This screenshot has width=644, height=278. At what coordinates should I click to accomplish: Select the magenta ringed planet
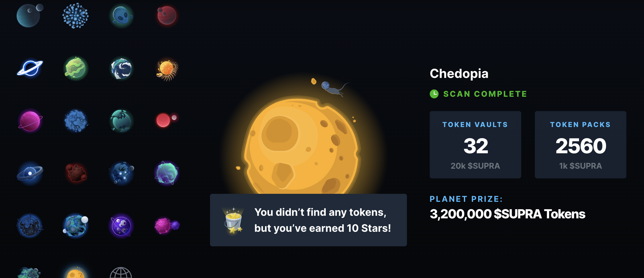[30, 121]
